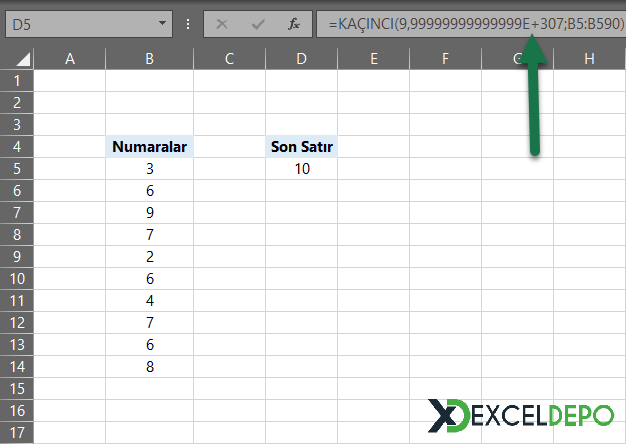Select row 5 header

click(17, 168)
